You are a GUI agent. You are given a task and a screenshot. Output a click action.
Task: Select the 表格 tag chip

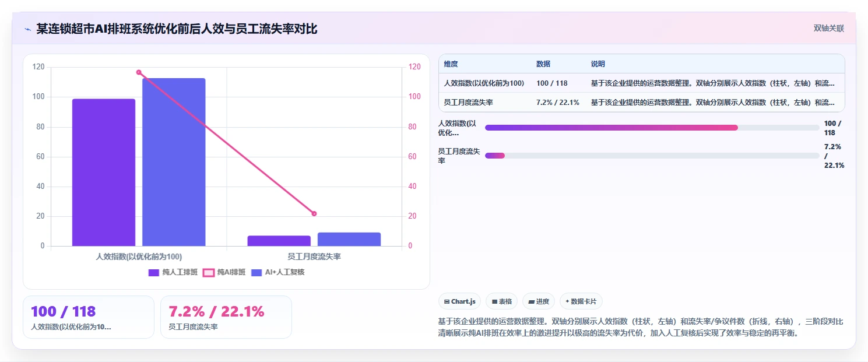click(x=501, y=301)
